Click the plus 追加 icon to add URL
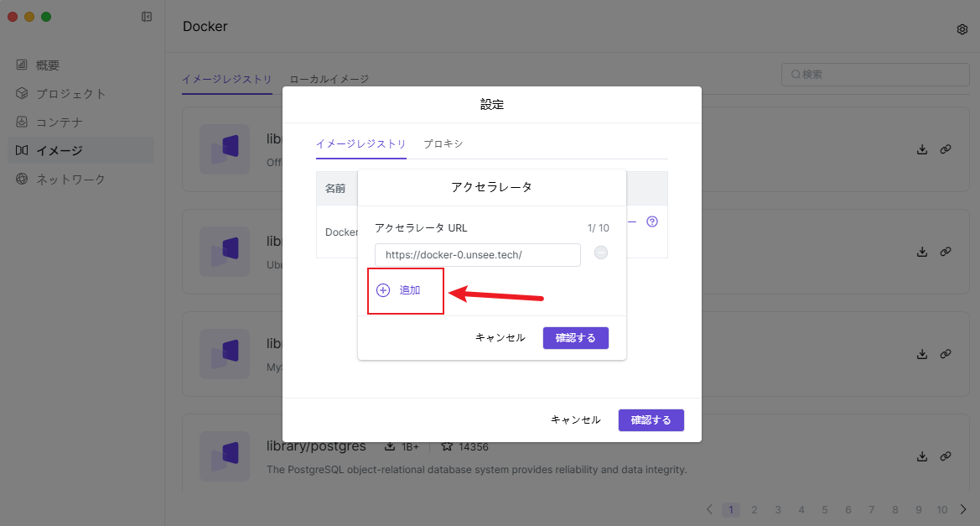 (x=383, y=290)
